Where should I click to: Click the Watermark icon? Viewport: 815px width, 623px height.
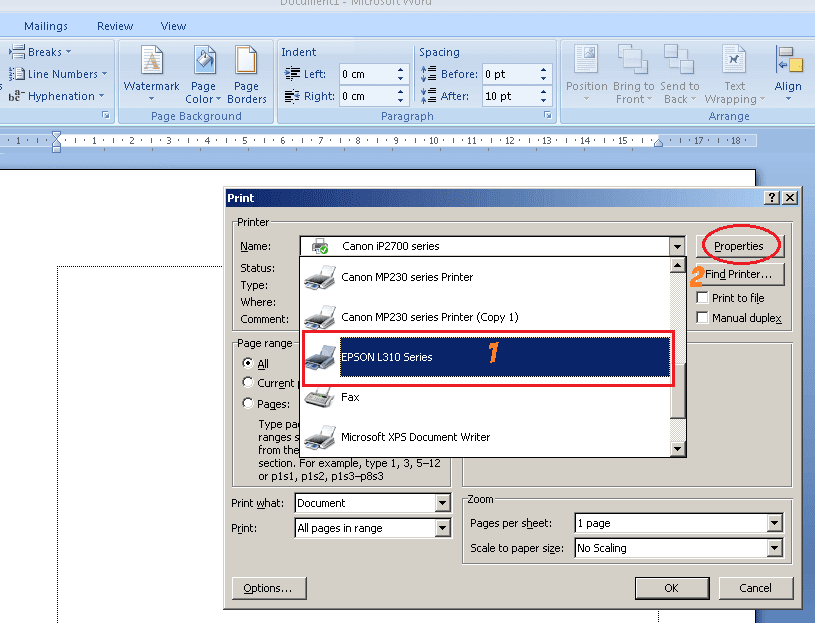pos(151,60)
